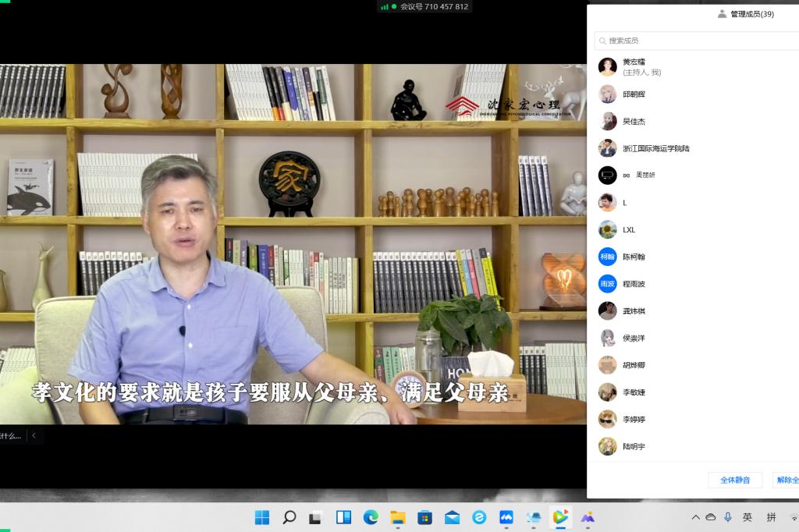Launch Microsoft Edge from taskbar
799x532 pixels.
point(371,517)
